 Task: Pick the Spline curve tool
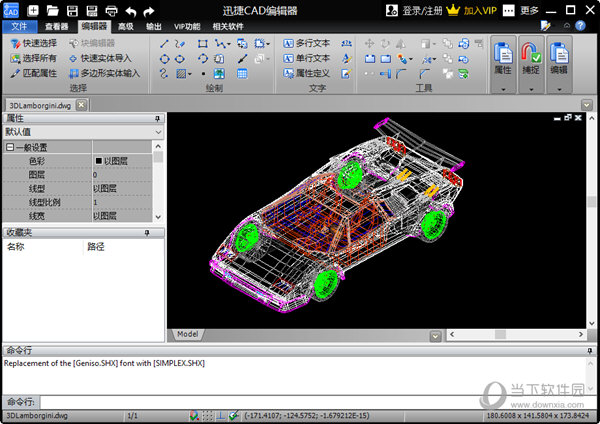164,73
